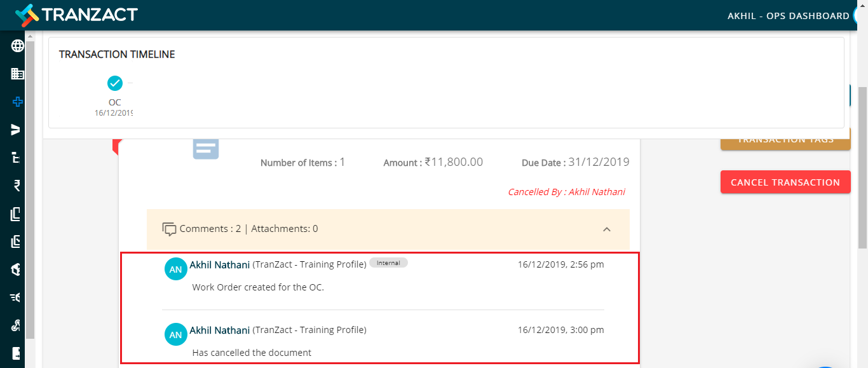Click the Internal tag on the first comment

(388, 262)
